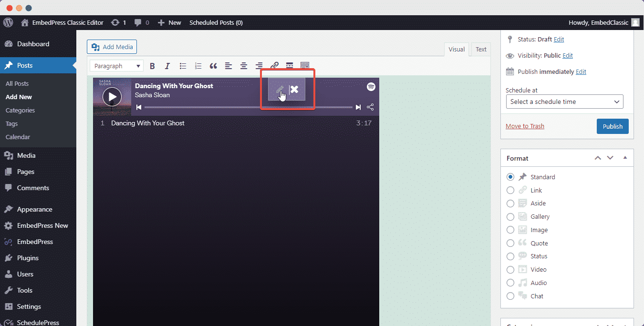
Task: Toggle the toolbar toggle (kitchen sink) icon
Action: pyautogui.click(x=305, y=66)
